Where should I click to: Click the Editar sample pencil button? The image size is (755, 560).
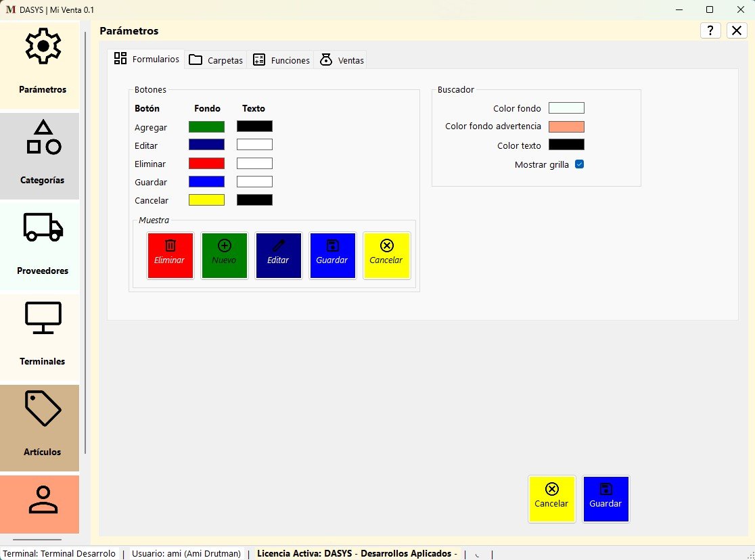click(278, 255)
